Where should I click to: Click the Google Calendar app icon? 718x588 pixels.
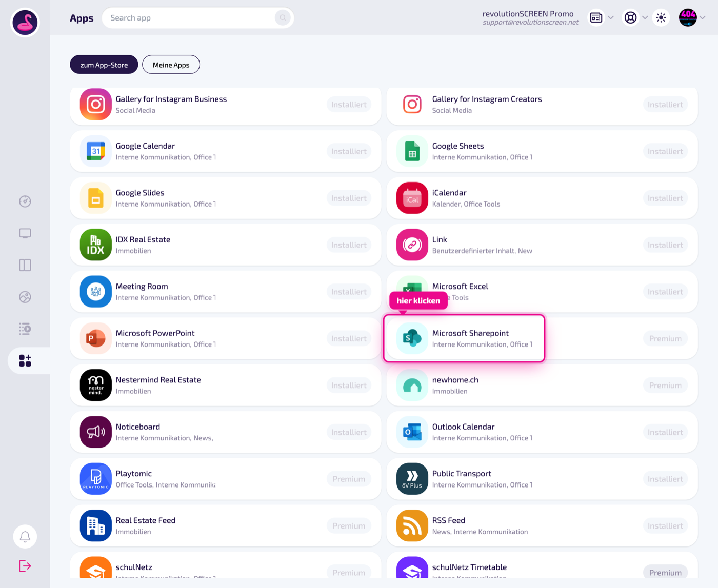tap(96, 151)
